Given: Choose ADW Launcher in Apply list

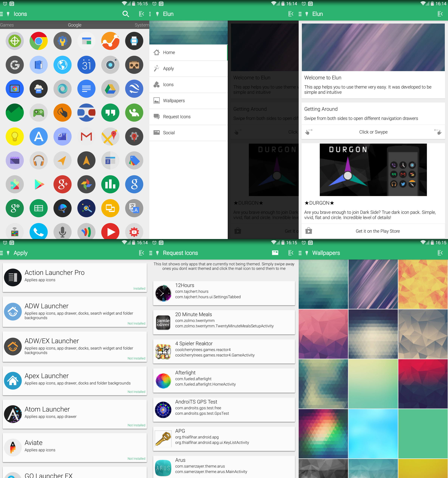Looking at the screenshot, I should click(74, 312).
